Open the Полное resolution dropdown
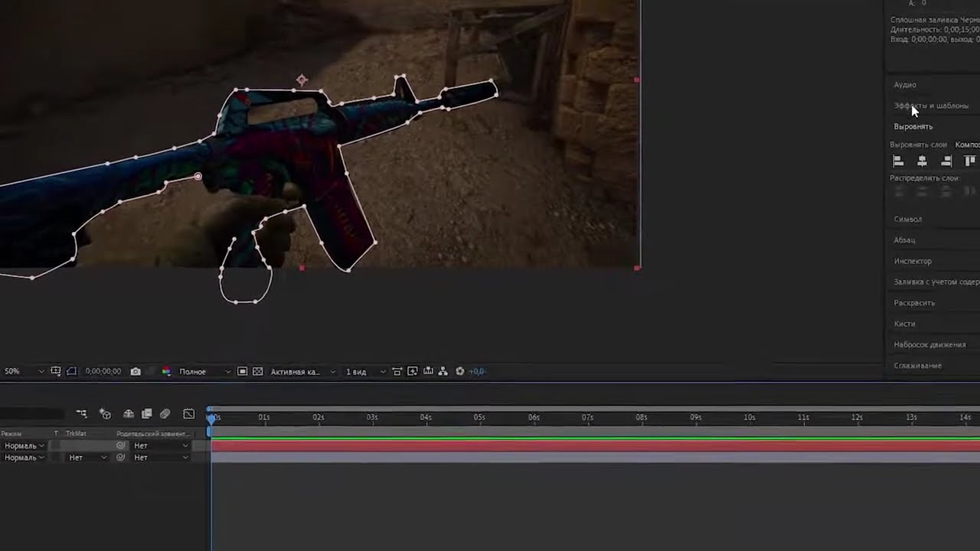This screenshot has width=980, height=551. tap(204, 371)
